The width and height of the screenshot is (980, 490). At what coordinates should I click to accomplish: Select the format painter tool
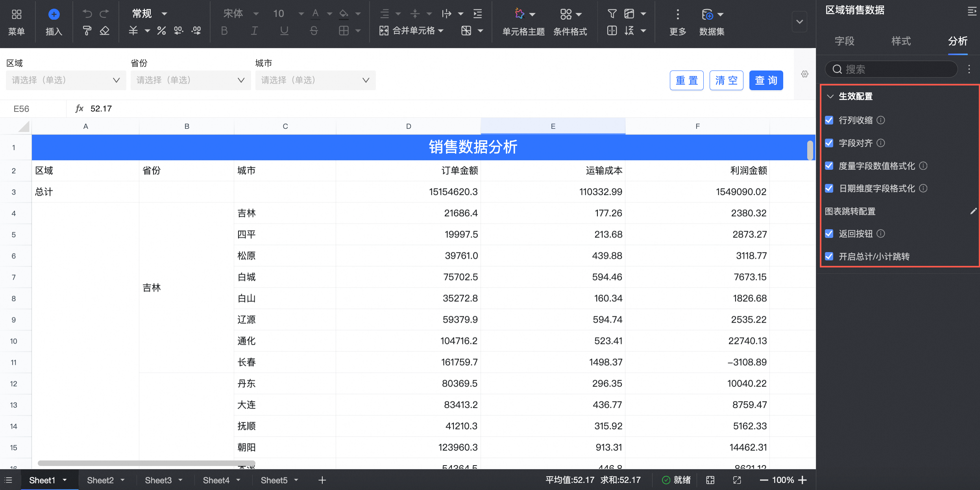point(87,31)
